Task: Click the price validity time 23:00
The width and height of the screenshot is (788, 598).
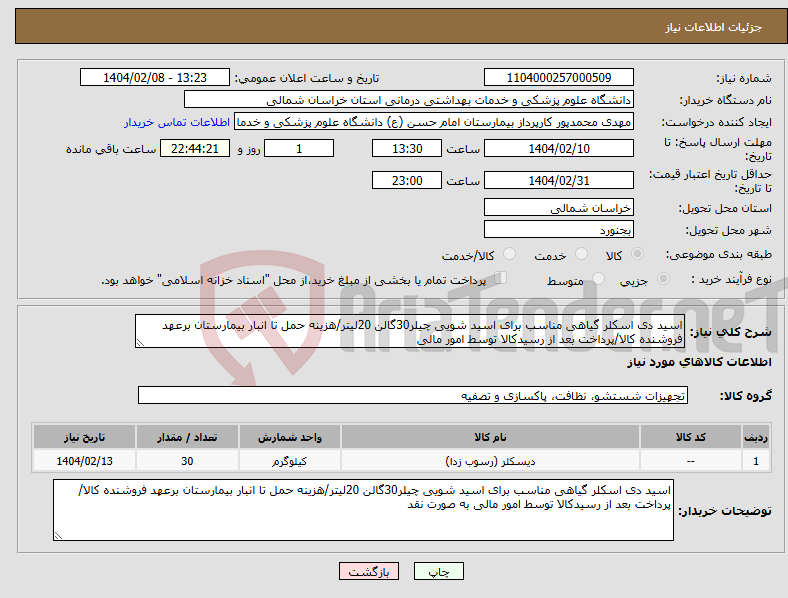Action: [x=407, y=180]
